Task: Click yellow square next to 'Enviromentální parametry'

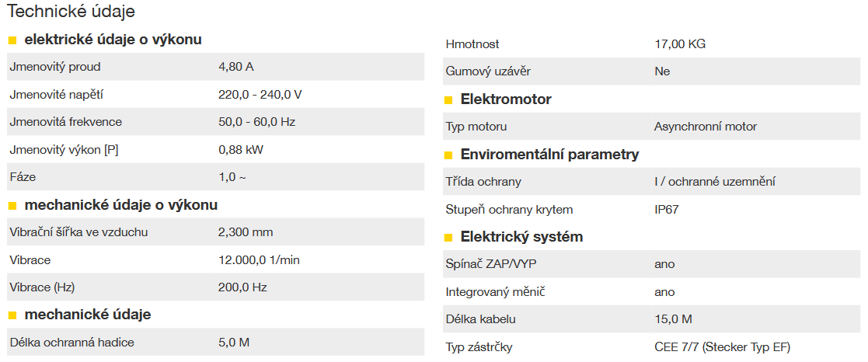Action: (x=448, y=155)
